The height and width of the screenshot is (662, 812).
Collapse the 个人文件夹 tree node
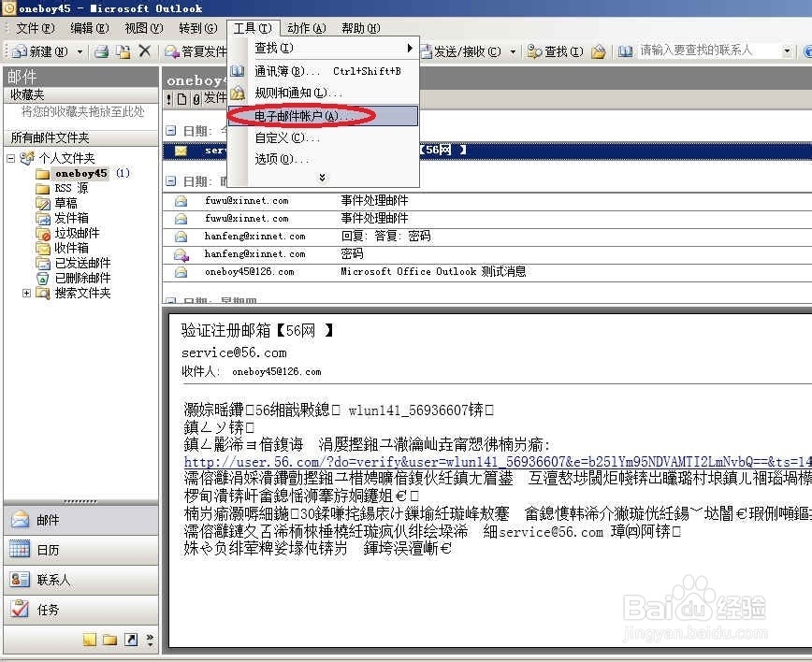11,158
